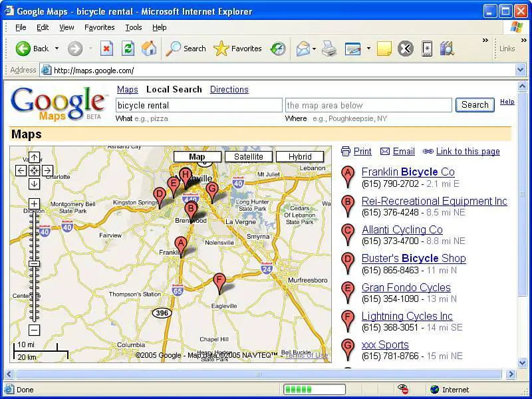Click the yellow note toolbar icon
Viewport: 532px width, 399px height.
384,49
